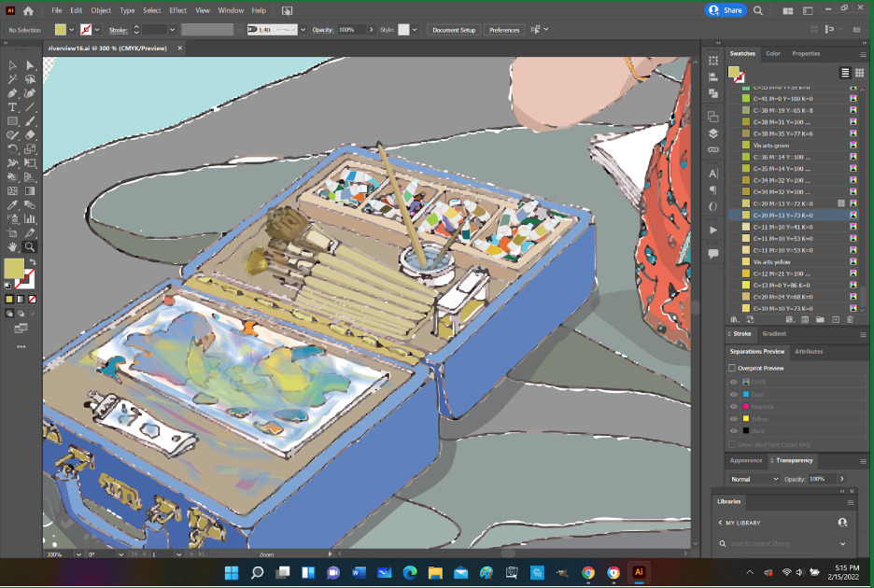The image size is (874, 588).
Task: Toggle visibility eye for Black separation
Action: 733,430
